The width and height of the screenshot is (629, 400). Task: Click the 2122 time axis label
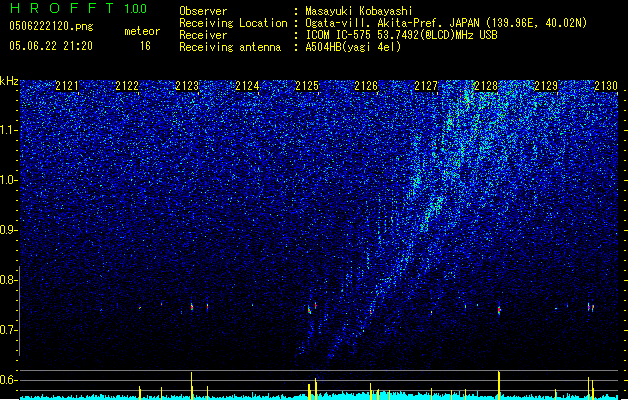click(x=127, y=86)
